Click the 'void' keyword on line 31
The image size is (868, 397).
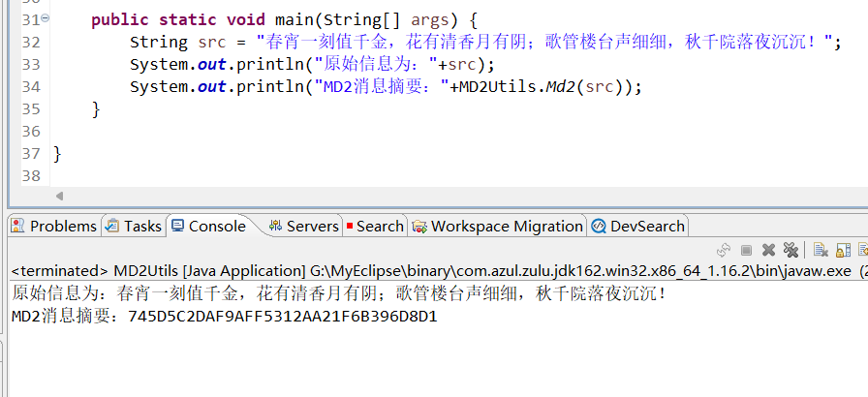click(x=246, y=20)
